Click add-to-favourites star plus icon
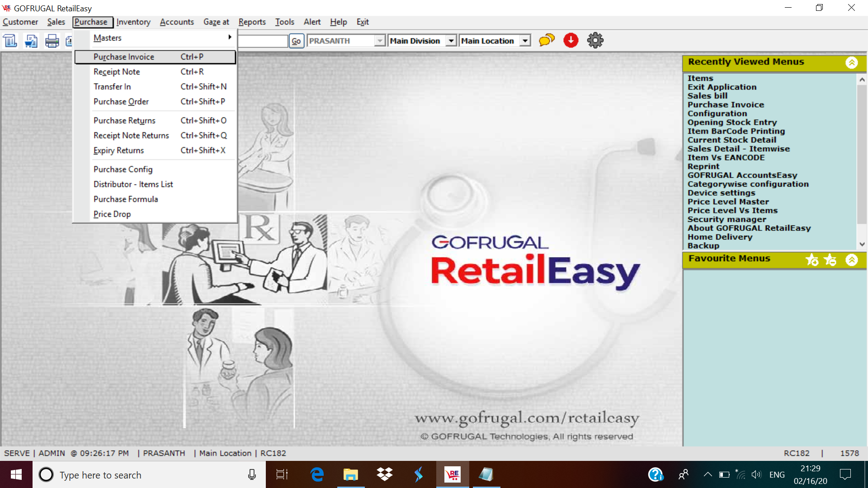Screen dimensions: 868x488 (x=812, y=260)
